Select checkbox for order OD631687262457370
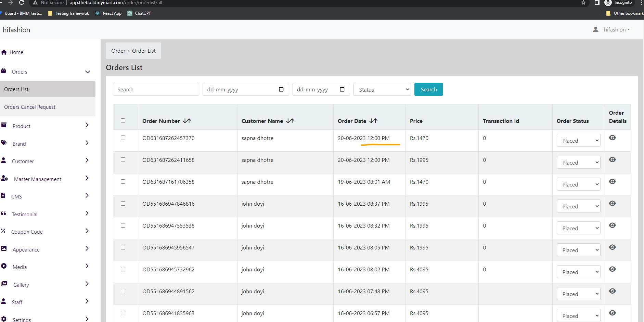Viewport: 644px width, 322px height. tap(123, 138)
